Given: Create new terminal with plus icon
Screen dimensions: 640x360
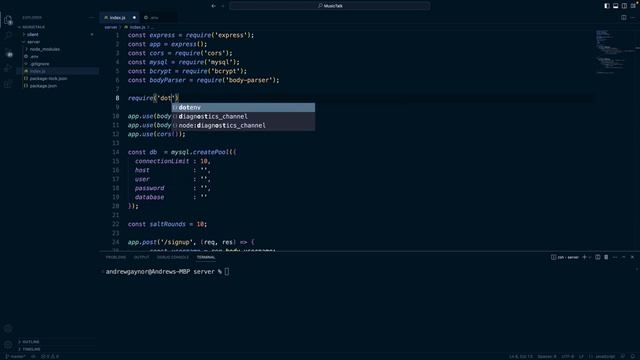Looking at the screenshot, I should (x=584, y=257).
